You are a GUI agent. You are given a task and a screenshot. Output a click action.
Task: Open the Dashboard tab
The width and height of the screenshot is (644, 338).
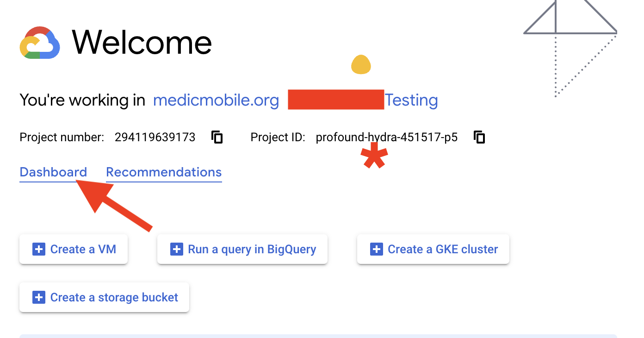(x=53, y=172)
